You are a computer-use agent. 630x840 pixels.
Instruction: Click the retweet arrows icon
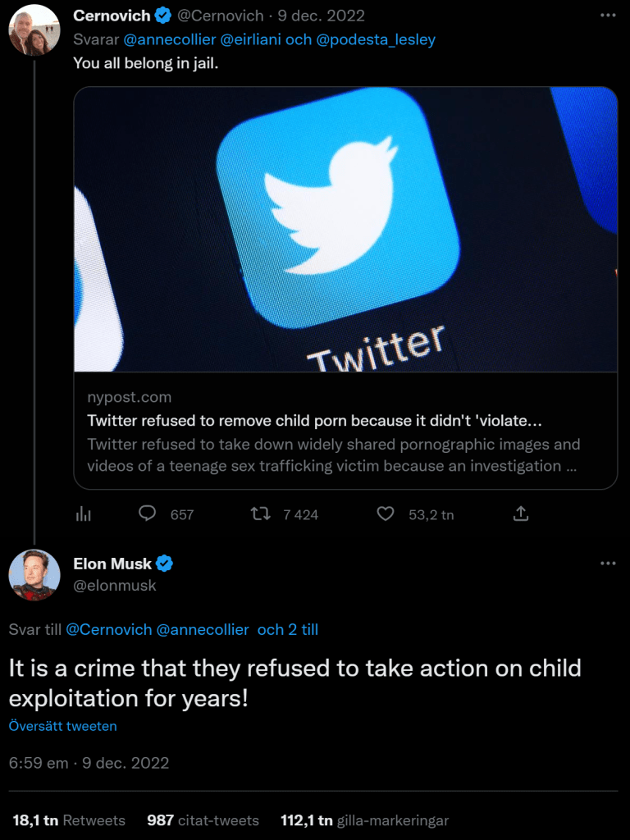point(260,514)
